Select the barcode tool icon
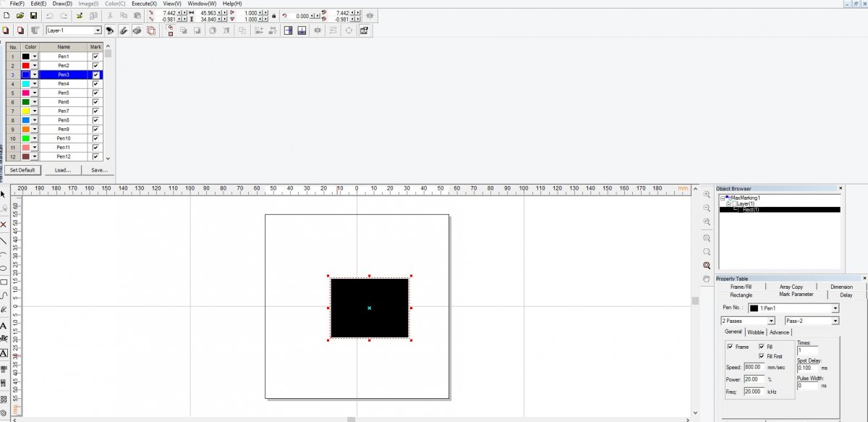 pos(4,368)
